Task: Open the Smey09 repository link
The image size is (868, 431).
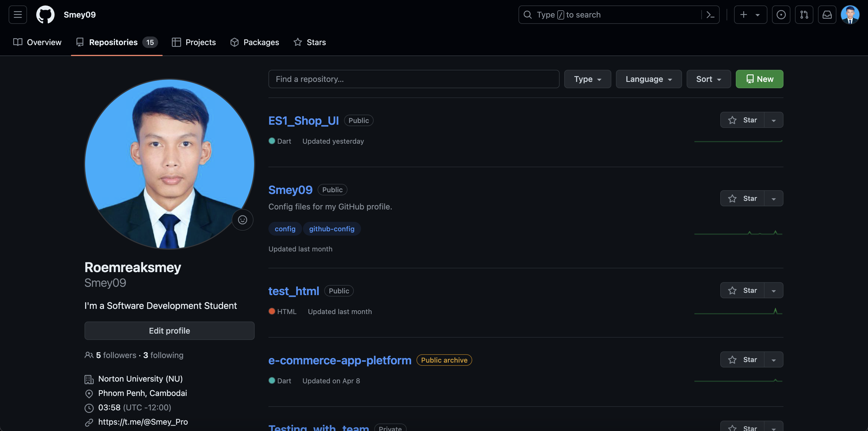Action: (290, 190)
